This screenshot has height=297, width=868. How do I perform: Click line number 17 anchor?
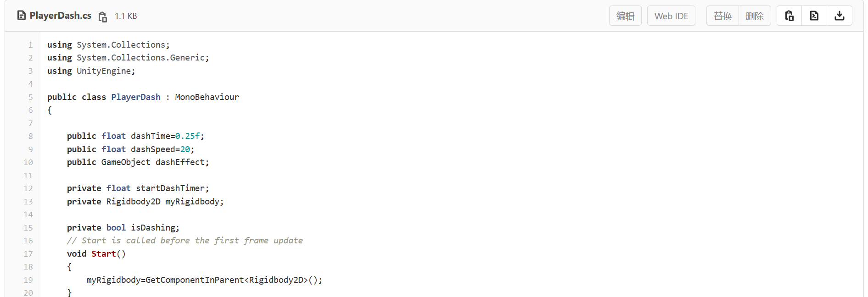pyautogui.click(x=28, y=254)
